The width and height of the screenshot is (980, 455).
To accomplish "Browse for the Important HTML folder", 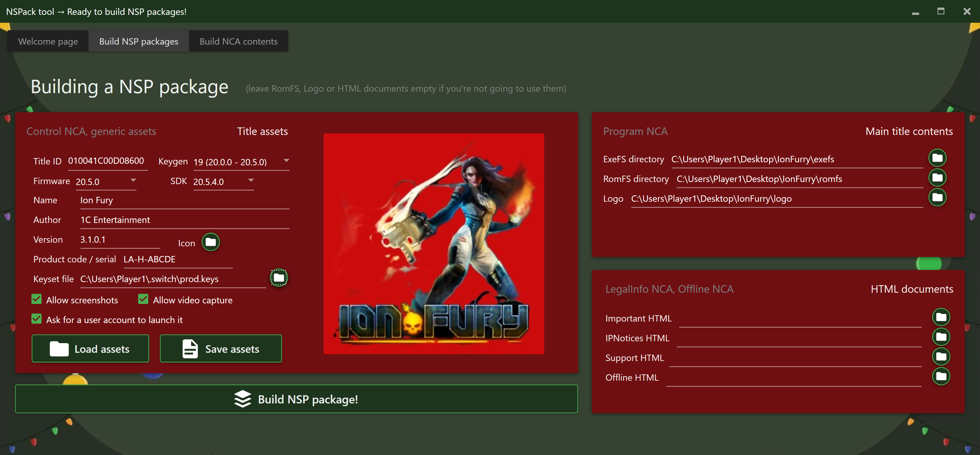I will (x=941, y=317).
